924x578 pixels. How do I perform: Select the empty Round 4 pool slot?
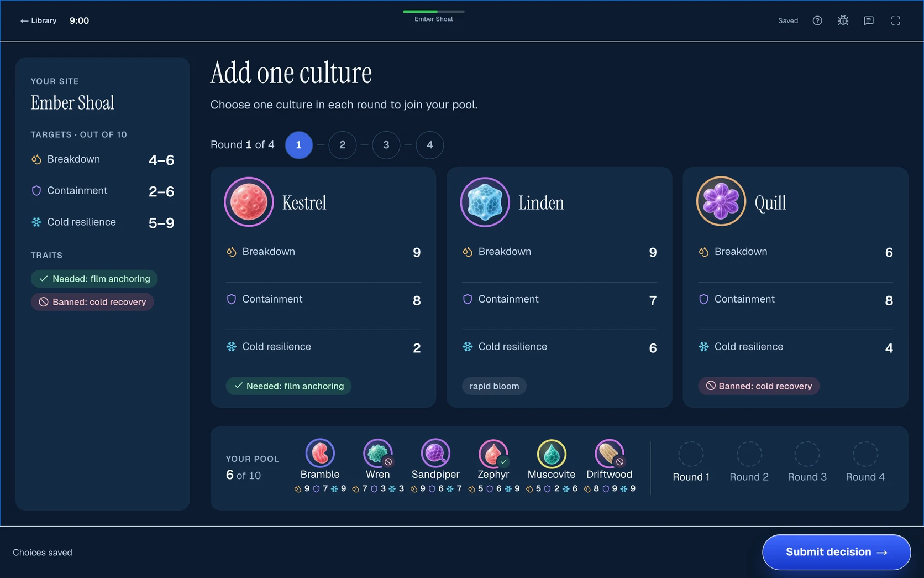(865, 454)
